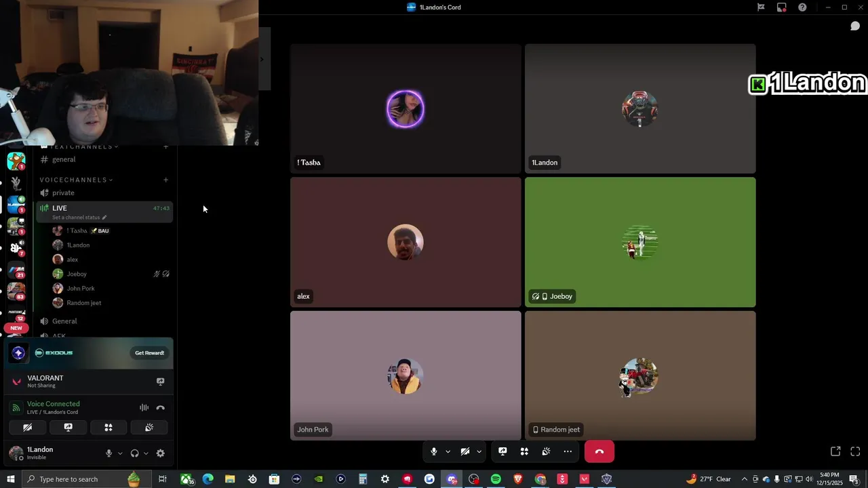Add a new text channel

[165, 146]
